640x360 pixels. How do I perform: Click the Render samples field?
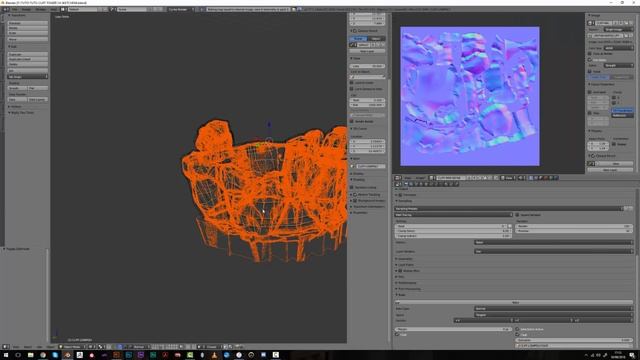pyautogui.click(x=573, y=226)
